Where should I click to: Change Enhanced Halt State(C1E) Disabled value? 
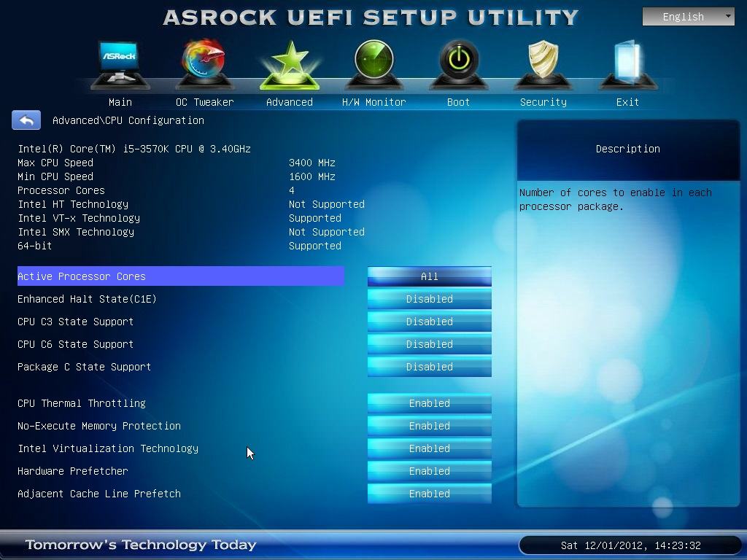pyautogui.click(x=429, y=299)
